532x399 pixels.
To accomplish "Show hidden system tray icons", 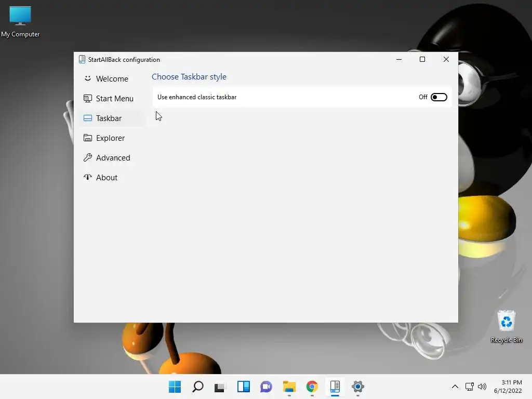I will tap(455, 387).
